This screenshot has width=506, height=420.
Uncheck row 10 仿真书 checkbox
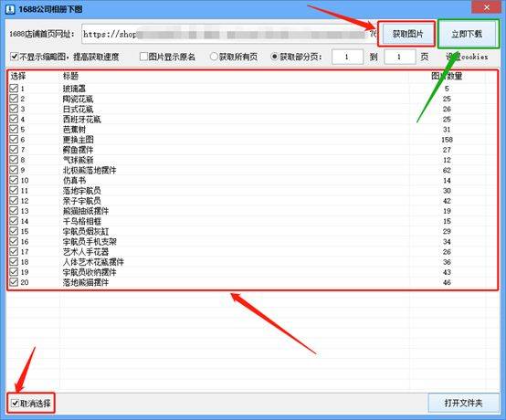click(x=14, y=180)
